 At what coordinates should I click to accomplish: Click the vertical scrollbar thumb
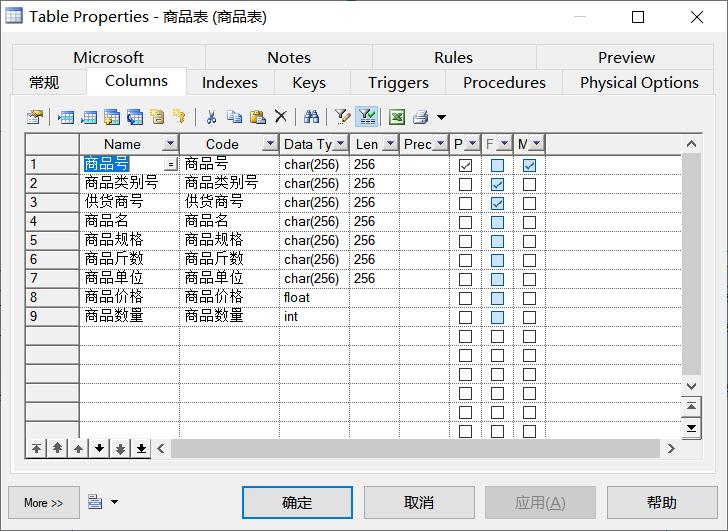pos(691,264)
